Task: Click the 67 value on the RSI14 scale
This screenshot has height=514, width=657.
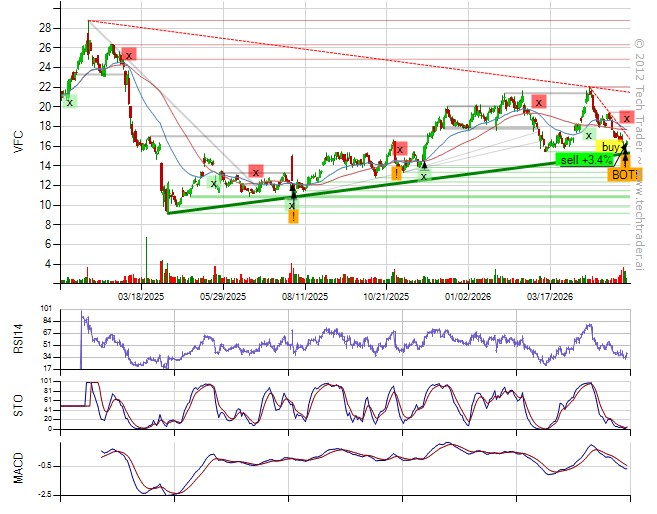Action: (x=47, y=333)
